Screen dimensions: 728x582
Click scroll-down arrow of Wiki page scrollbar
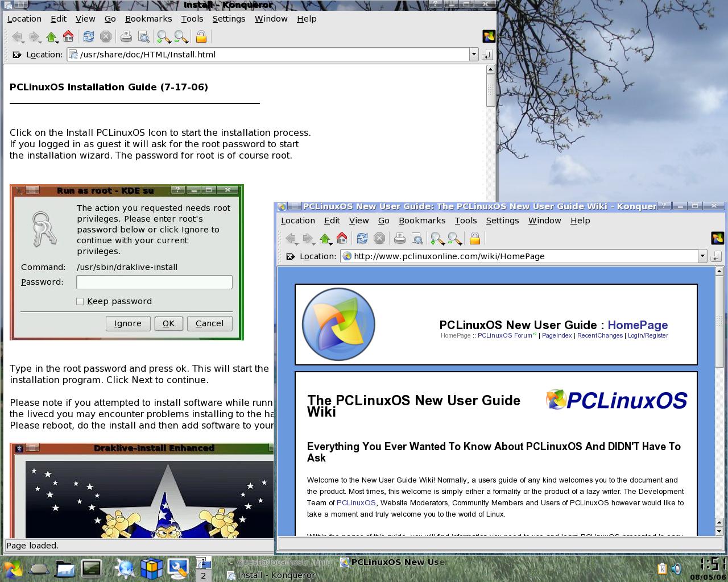(x=719, y=531)
